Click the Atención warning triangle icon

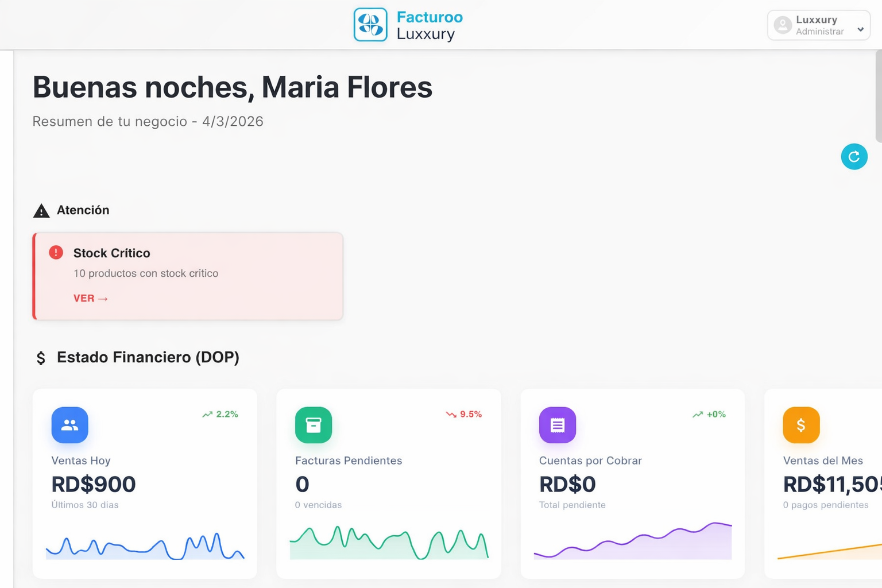point(41,211)
